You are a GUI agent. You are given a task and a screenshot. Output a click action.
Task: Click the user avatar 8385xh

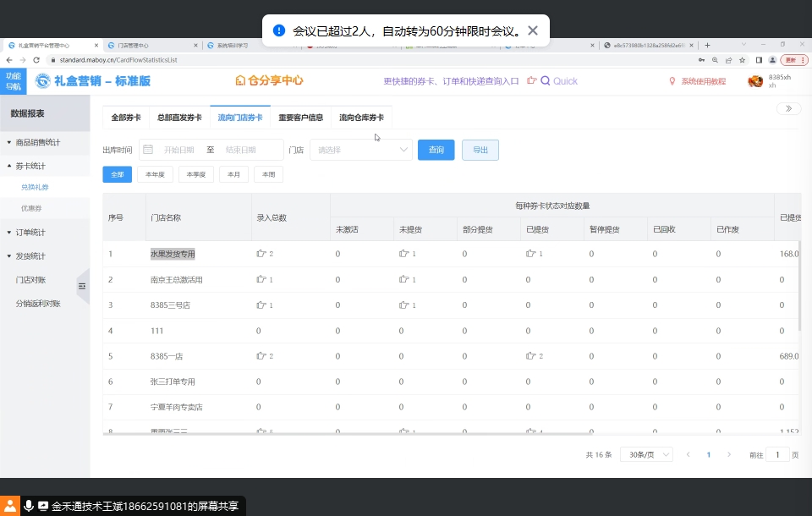pyautogui.click(x=755, y=81)
